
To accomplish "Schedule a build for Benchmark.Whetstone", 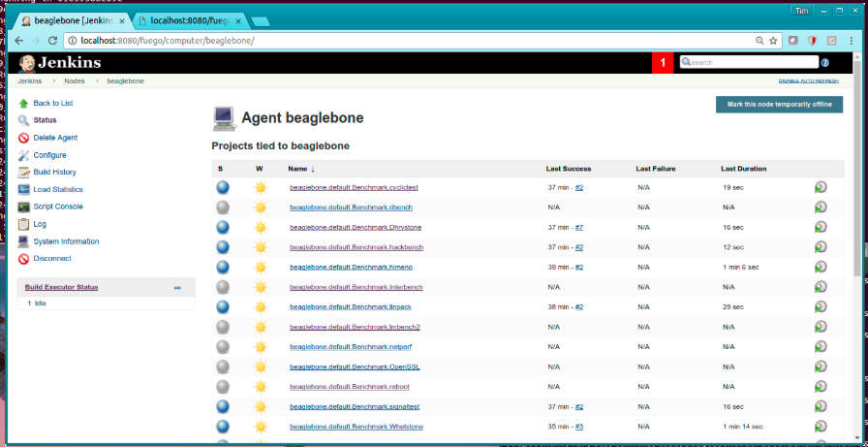I will pos(821,427).
